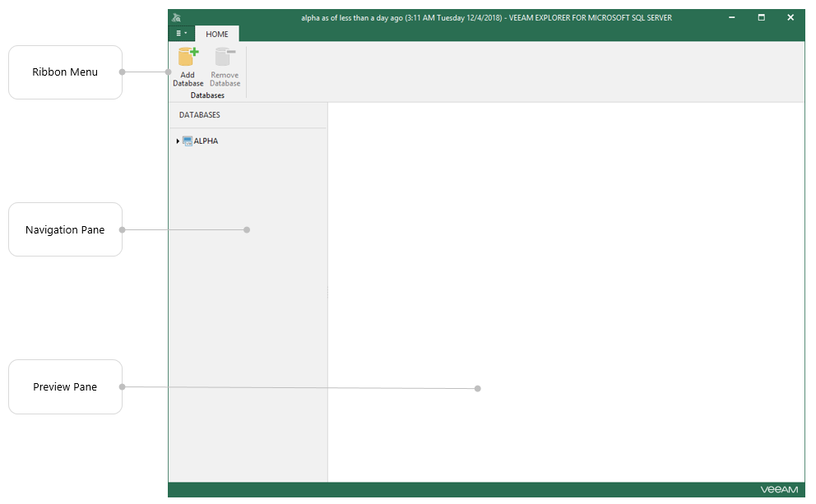Click the splitter handle between navigation and preview panes
This screenshot has height=504, width=816.
coord(327,292)
